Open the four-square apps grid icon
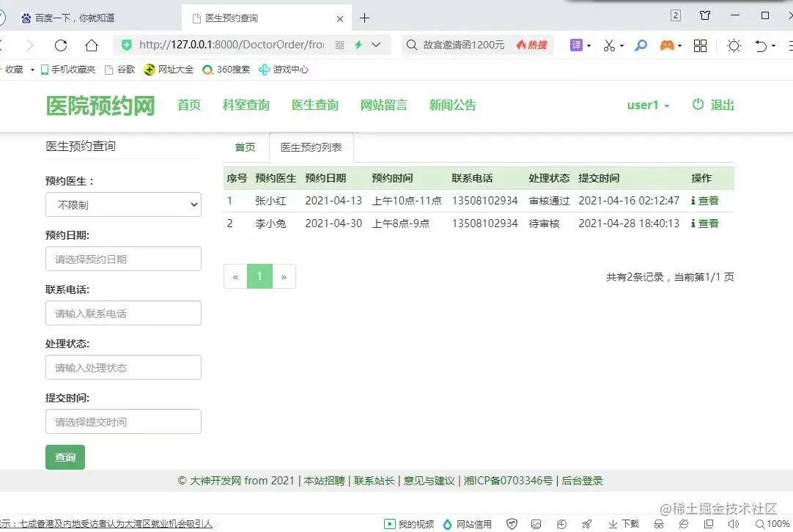The height and width of the screenshot is (532, 793). pyautogui.click(x=701, y=45)
